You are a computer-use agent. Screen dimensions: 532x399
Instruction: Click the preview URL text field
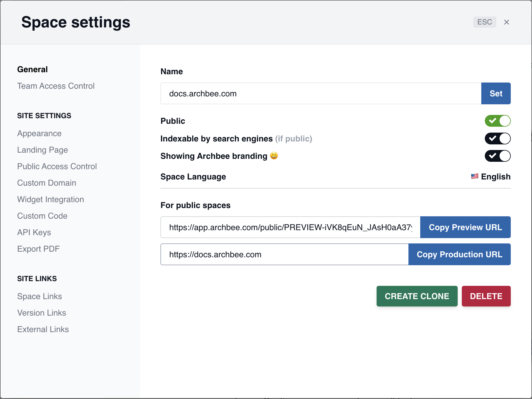[290, 227]
